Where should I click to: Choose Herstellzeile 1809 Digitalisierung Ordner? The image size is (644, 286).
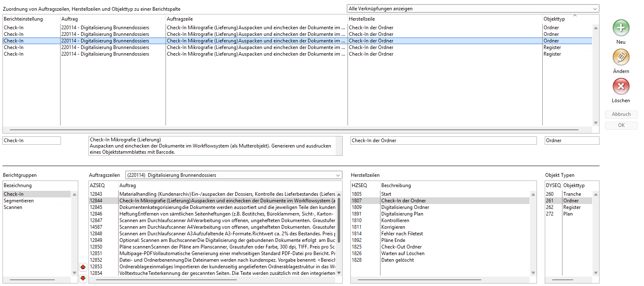click(405, 207)
